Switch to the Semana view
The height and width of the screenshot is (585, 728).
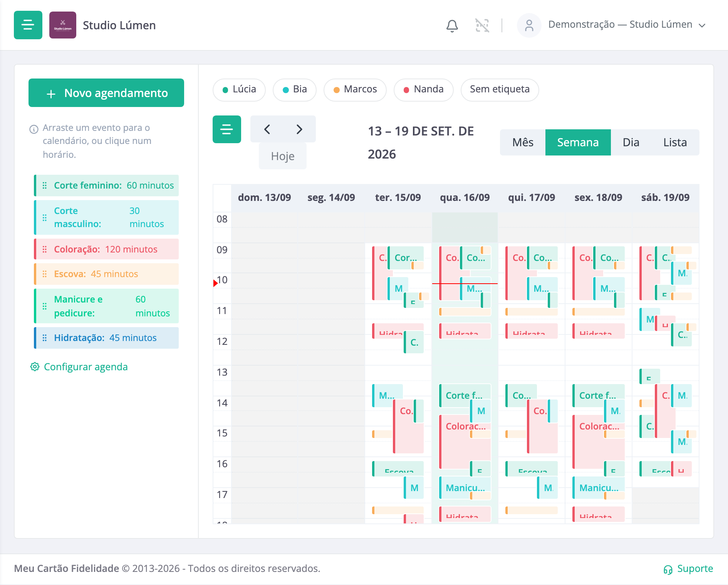578,142
